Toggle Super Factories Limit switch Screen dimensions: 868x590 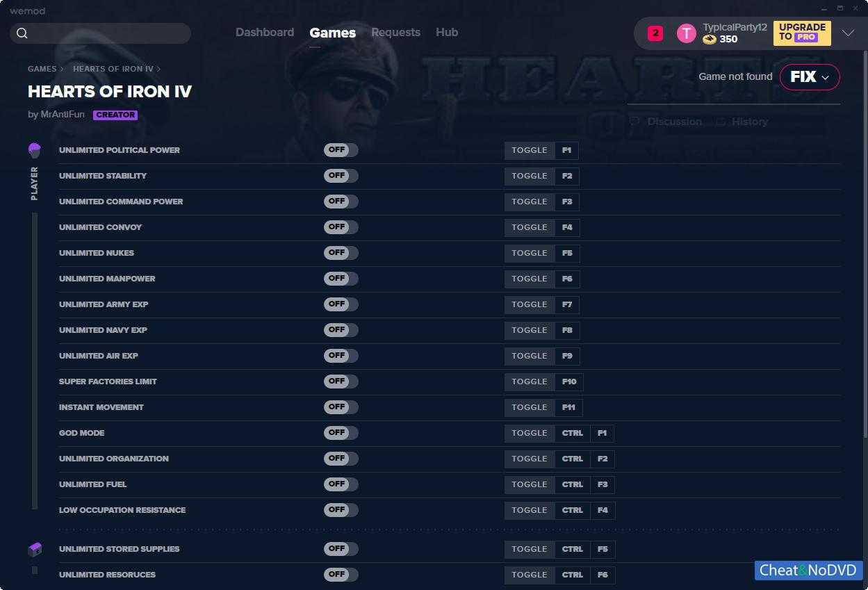point(341,382)
